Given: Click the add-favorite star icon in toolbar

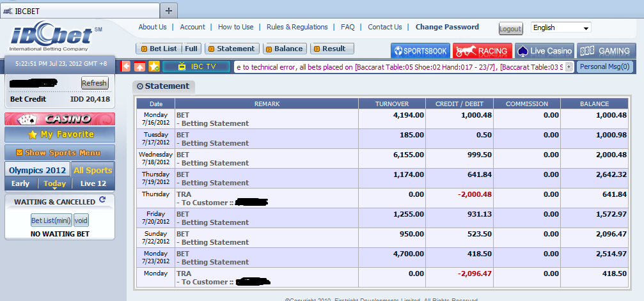Looking at the screenshot, I should pos(154,66).
